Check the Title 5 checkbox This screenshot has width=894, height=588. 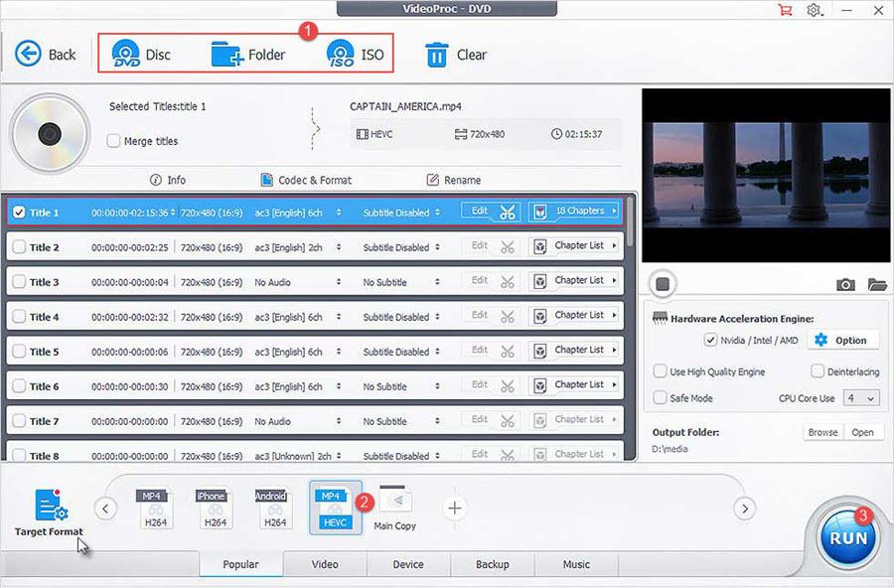pyautogui.click(x=19, y=352)
